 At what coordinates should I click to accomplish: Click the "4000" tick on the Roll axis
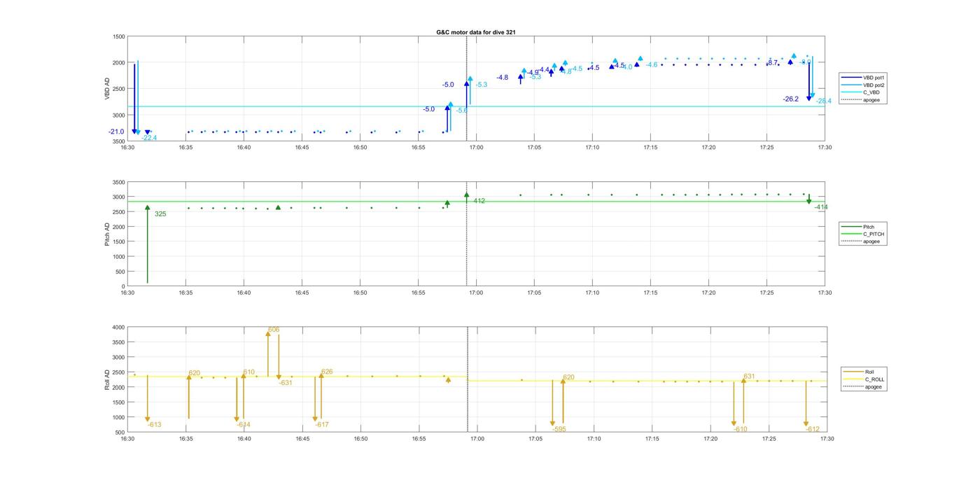point(118,328)
